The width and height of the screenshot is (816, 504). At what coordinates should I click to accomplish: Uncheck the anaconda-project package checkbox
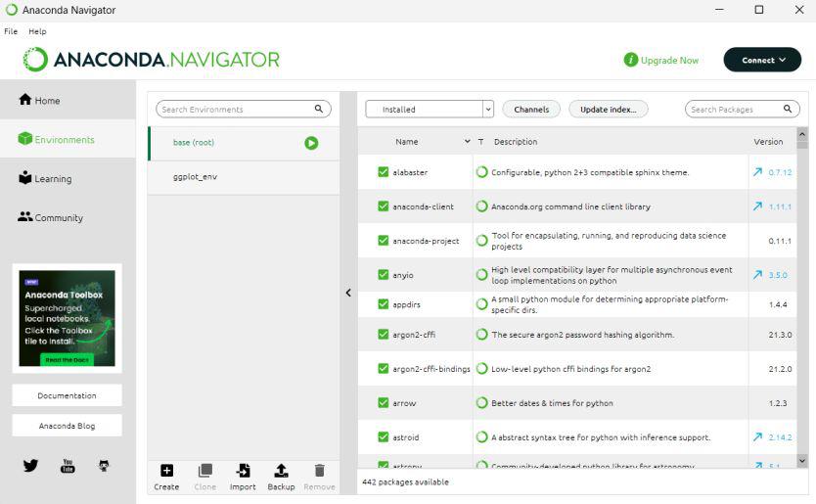pos(383,241)
